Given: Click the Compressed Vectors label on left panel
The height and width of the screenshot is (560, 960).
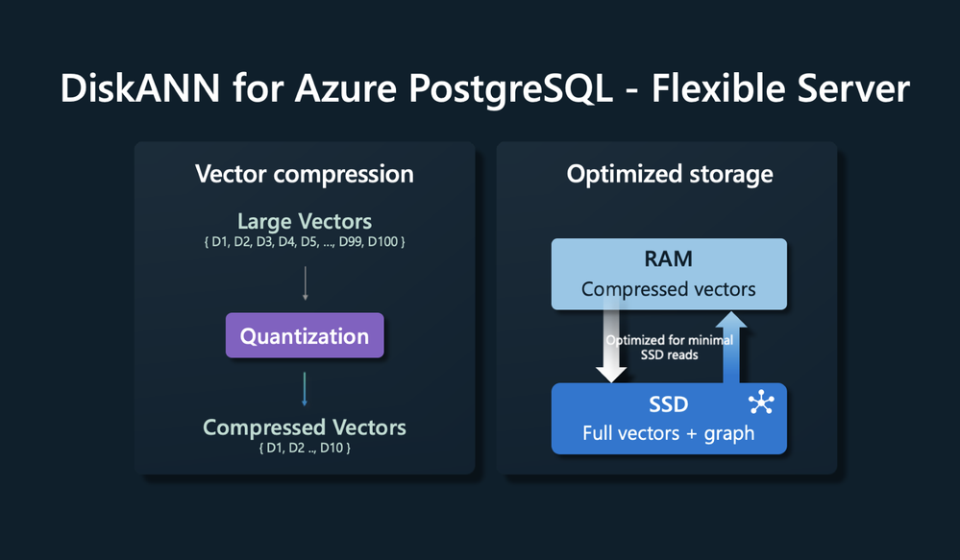Looking at the screenshot, I should pos(305,427).
